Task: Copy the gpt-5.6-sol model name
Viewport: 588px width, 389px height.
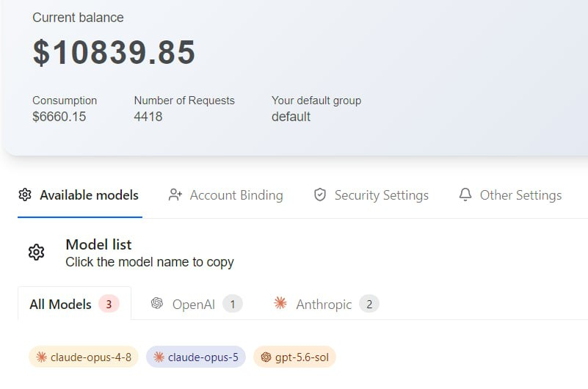Action: (x=294, y=357)
